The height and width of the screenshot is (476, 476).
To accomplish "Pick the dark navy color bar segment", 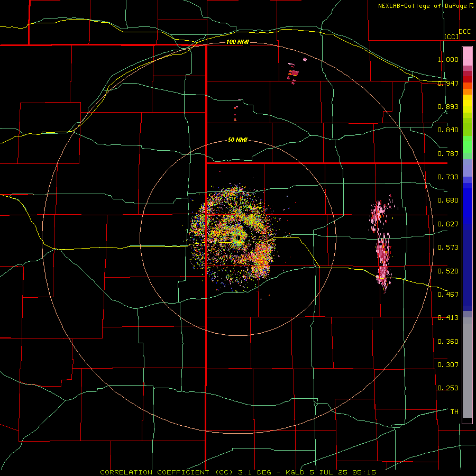I will pos(467,270).
